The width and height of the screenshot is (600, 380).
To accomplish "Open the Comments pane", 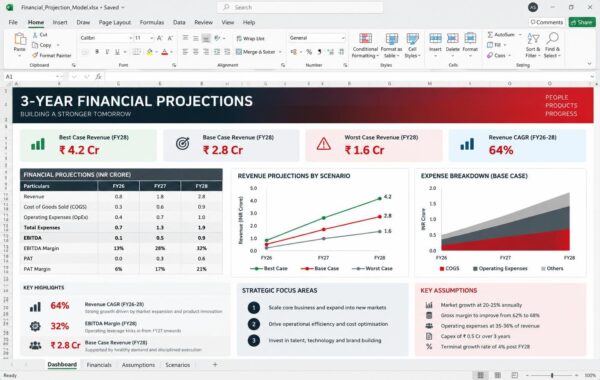I will [546, 22].
